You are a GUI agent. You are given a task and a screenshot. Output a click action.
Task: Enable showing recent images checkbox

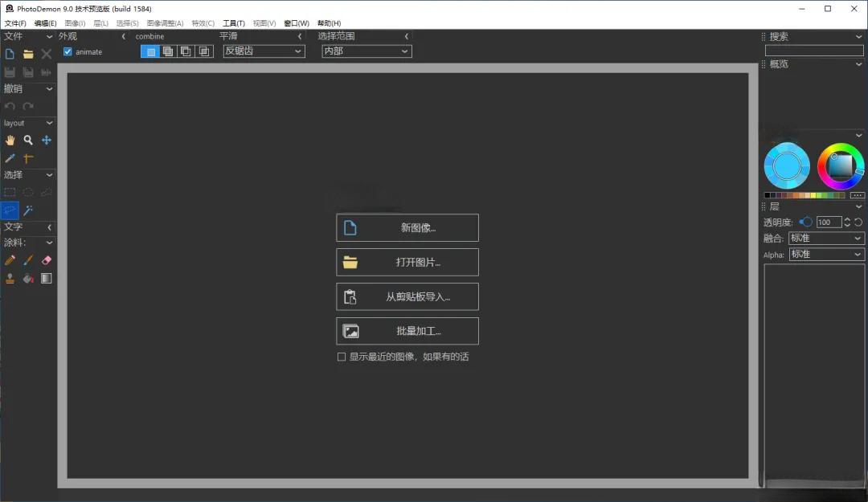point(342,357)
